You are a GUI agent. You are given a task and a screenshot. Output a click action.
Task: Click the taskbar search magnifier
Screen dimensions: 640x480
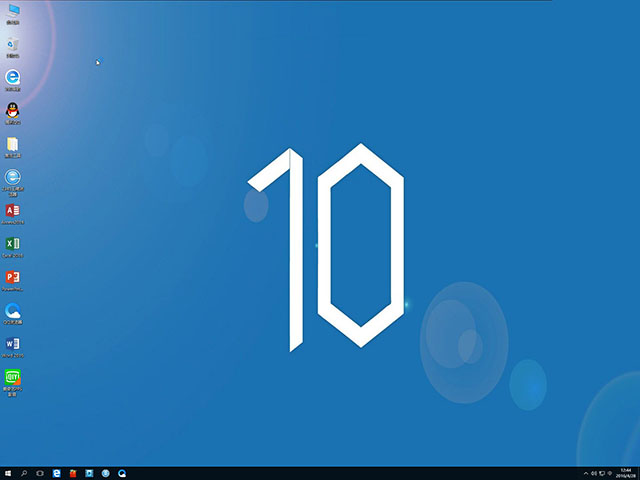click(24, 472)
